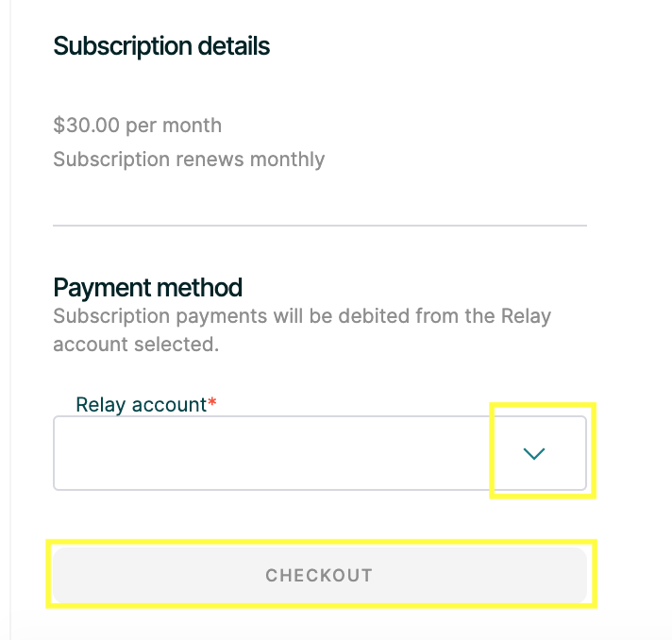Click the payment debit description text
Image resolution: width=672 pixels, height=640 pixels.
[x=301, y=316]
